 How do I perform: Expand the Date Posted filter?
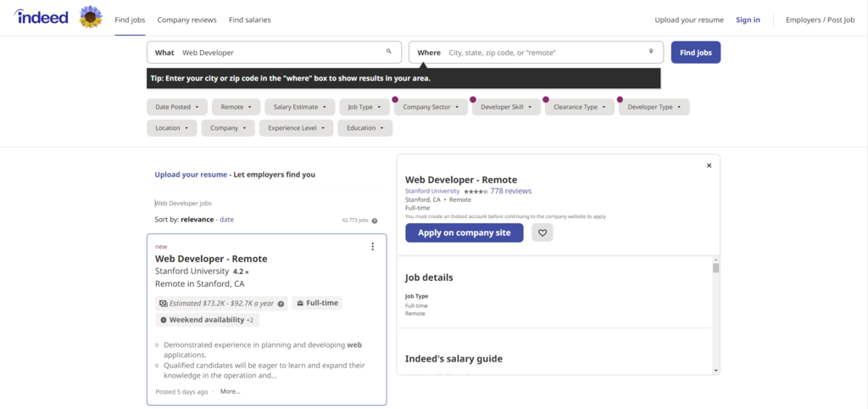pos(177,107)
